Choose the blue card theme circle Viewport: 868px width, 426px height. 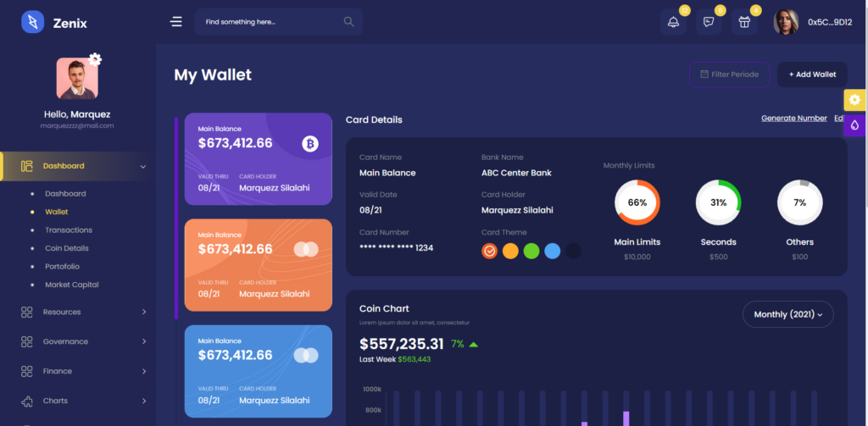pyautogui.click(x=553, y=252)
